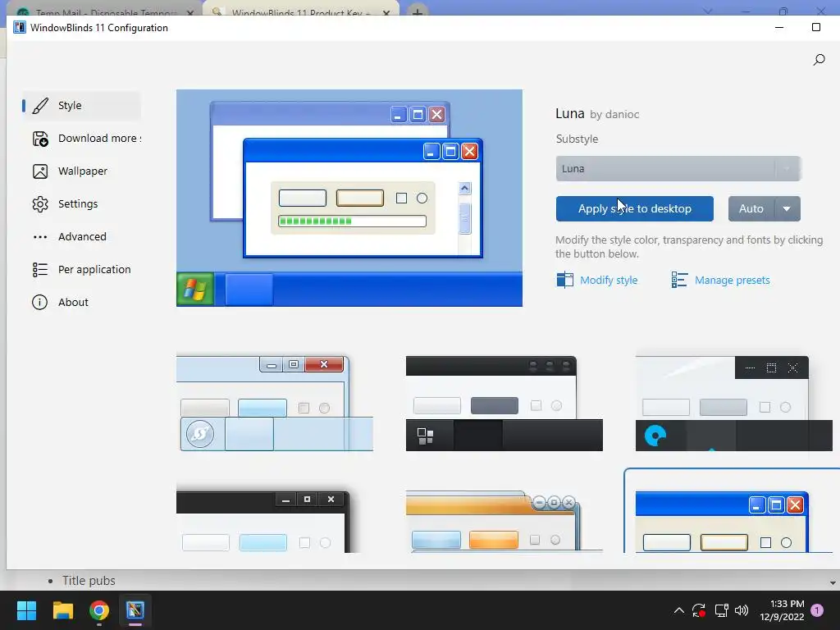Open a new browser tab
This screenshot has width=840, height=630.
(x=418, y=11)
